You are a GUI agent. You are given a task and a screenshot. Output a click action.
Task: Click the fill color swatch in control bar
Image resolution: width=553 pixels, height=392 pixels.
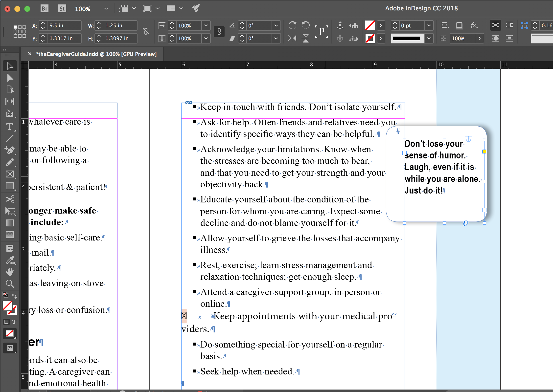(370, 25)
